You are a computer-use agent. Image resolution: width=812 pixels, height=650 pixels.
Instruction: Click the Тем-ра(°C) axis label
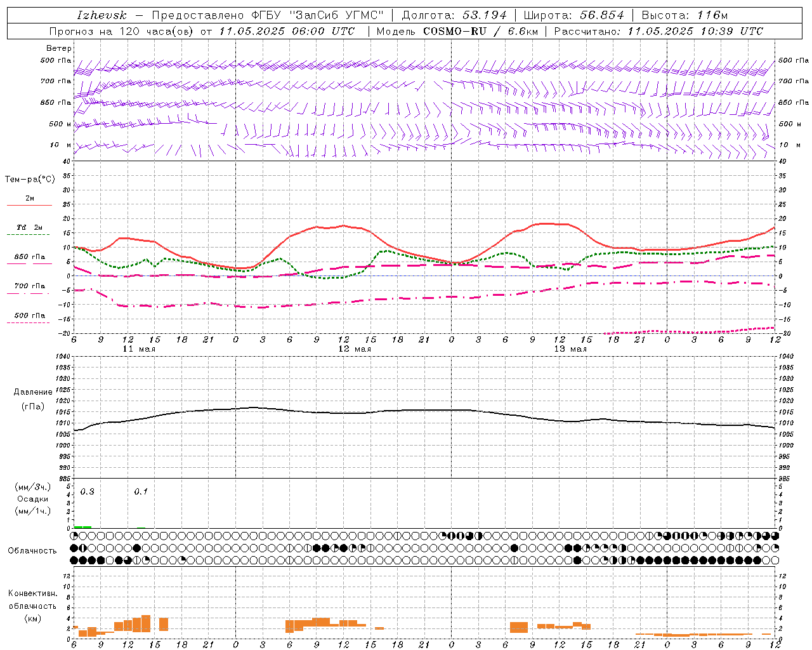click(30, 180)
